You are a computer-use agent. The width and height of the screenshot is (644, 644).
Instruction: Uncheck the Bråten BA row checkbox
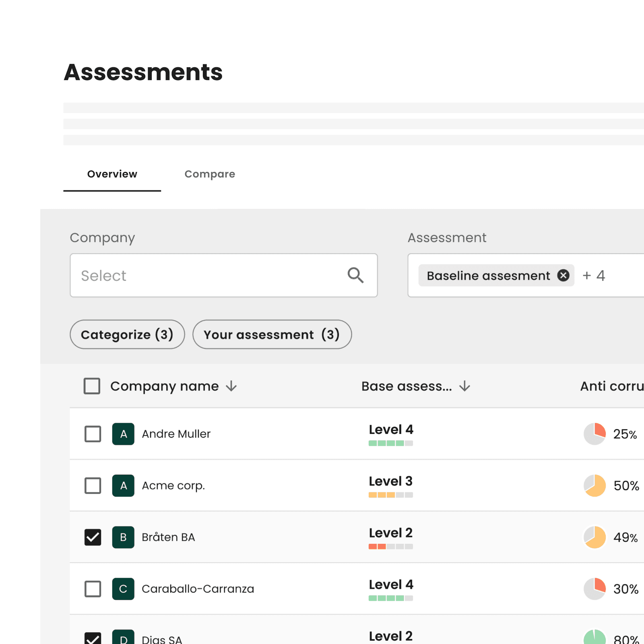pos(93,537)
